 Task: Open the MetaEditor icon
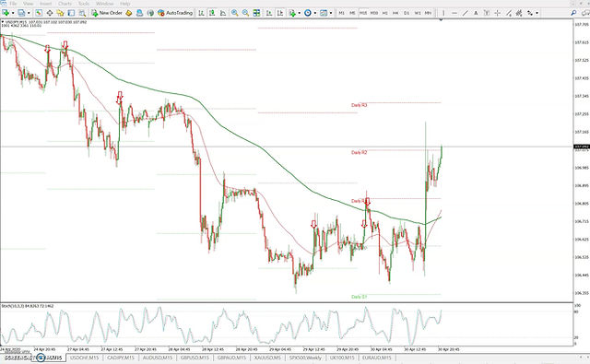coord(129,13)
